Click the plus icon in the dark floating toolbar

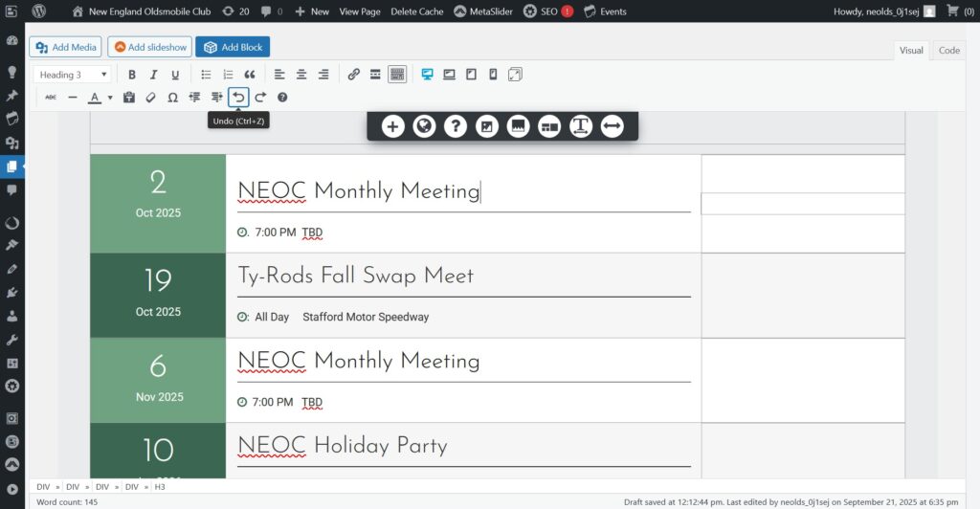click(392, 126)
